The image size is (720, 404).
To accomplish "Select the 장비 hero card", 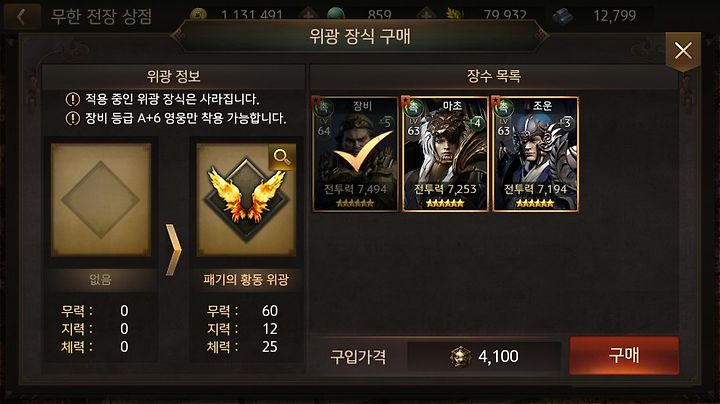I will click(x=355, y=154).
